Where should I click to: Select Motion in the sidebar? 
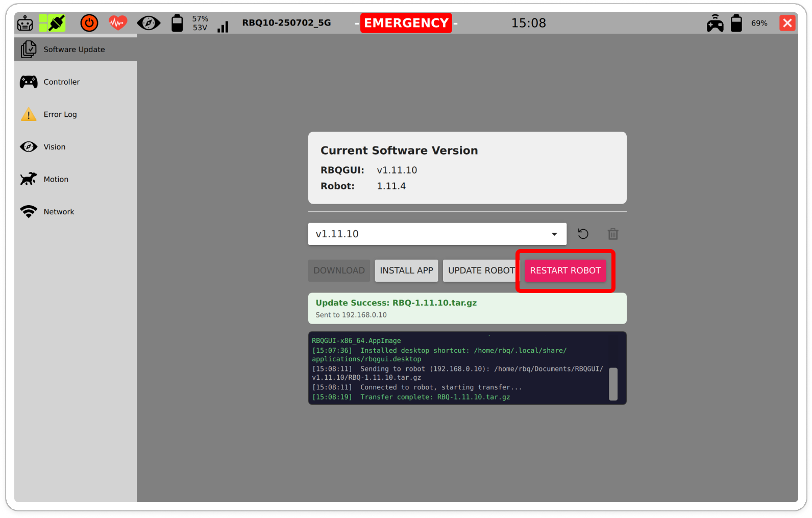tap(56, 179)
